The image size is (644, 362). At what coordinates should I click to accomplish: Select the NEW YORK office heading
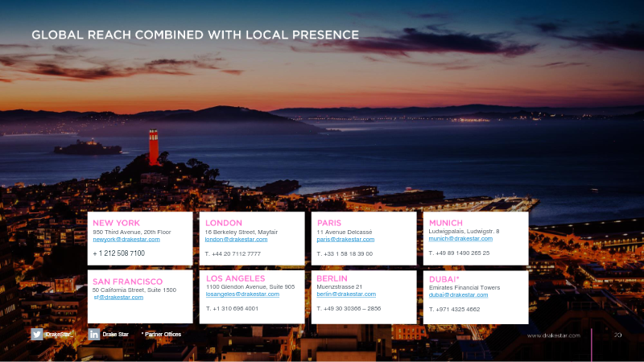116,223
